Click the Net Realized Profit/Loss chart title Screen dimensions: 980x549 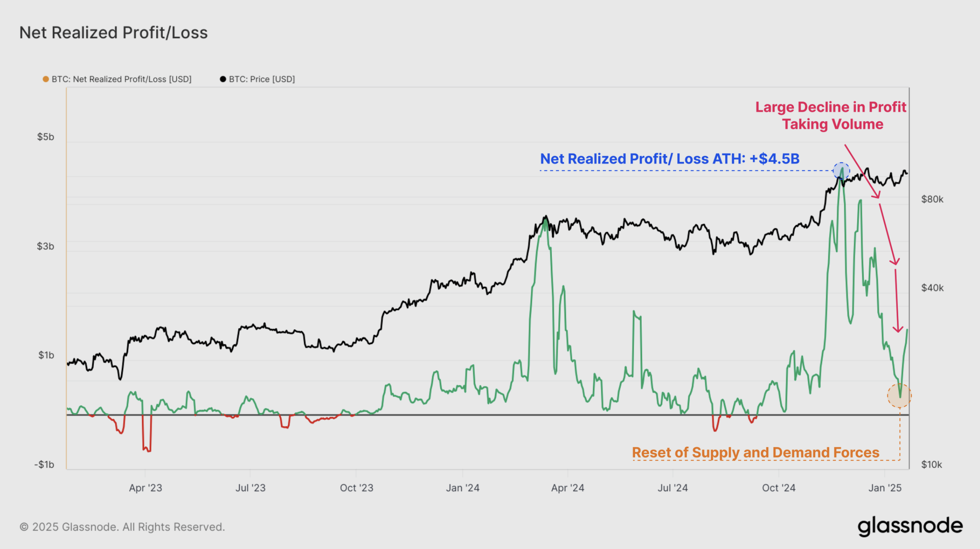pyautogui.click(x=114, y=33)
